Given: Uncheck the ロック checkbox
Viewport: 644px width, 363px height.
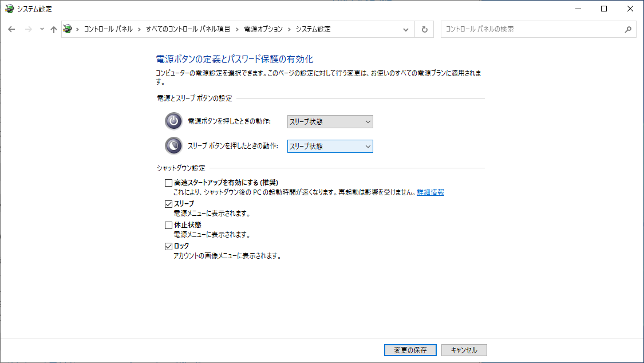Looking at the screenshot, I should pos(168,246).
